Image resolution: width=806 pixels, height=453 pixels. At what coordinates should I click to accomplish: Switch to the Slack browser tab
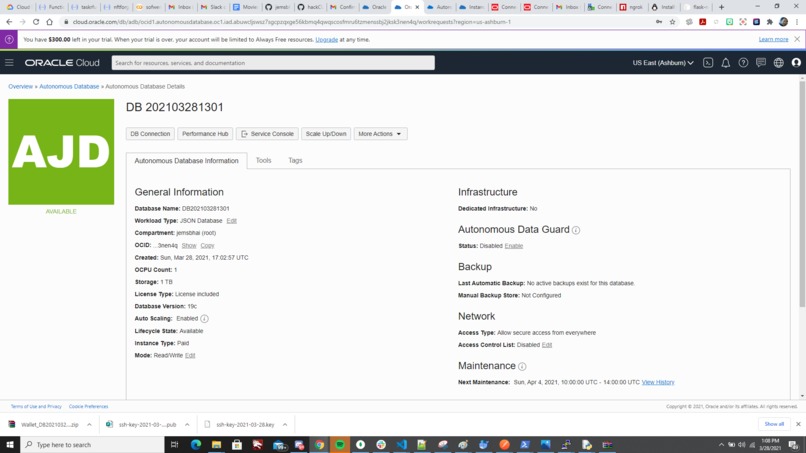(x=212, y=7)
